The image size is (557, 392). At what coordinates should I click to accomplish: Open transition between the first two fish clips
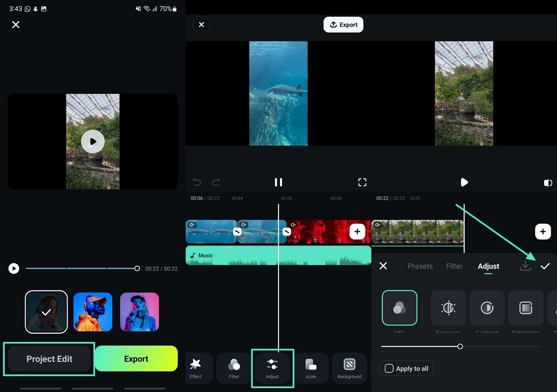tap(237, 232)
